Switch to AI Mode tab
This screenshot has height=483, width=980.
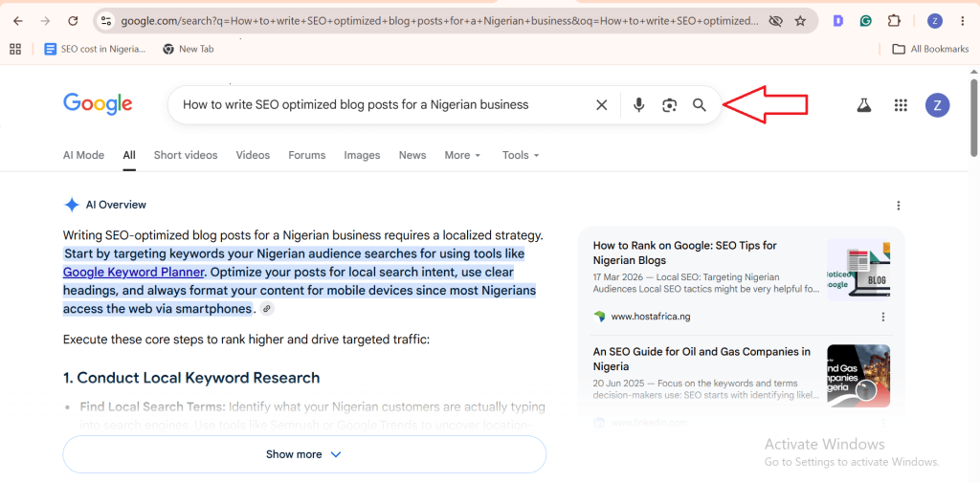tap(84, 155)
